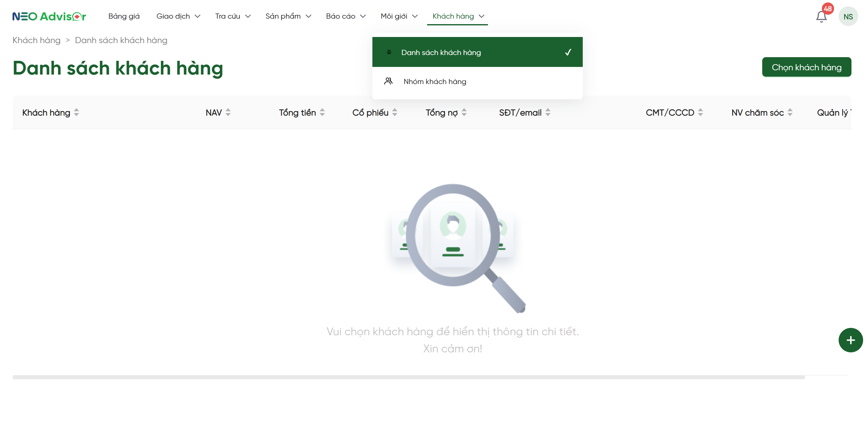Image resolution: width=868 pixels, height=448 pixels.
Task: Sort by NAV column arrows
Action: 228,112
